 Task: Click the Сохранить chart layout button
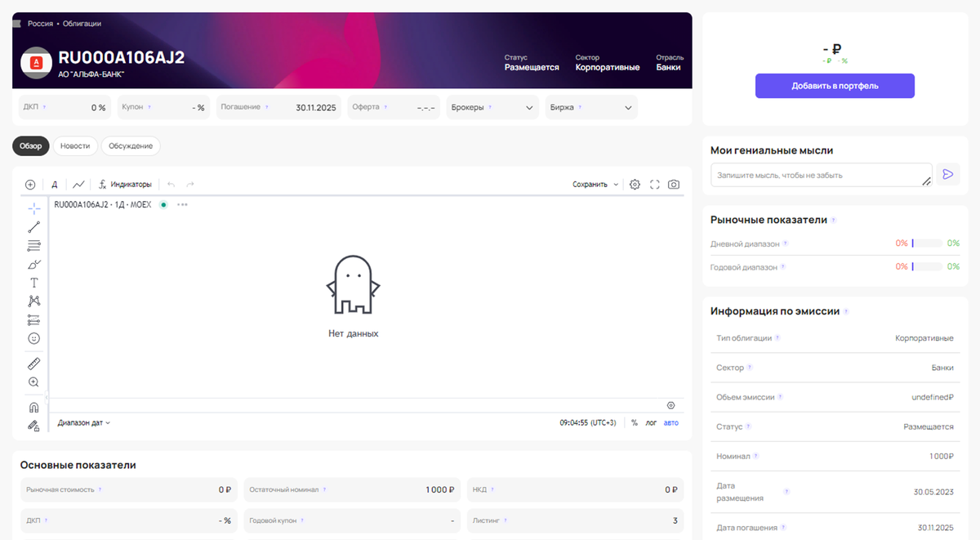(x=590, y=185)
